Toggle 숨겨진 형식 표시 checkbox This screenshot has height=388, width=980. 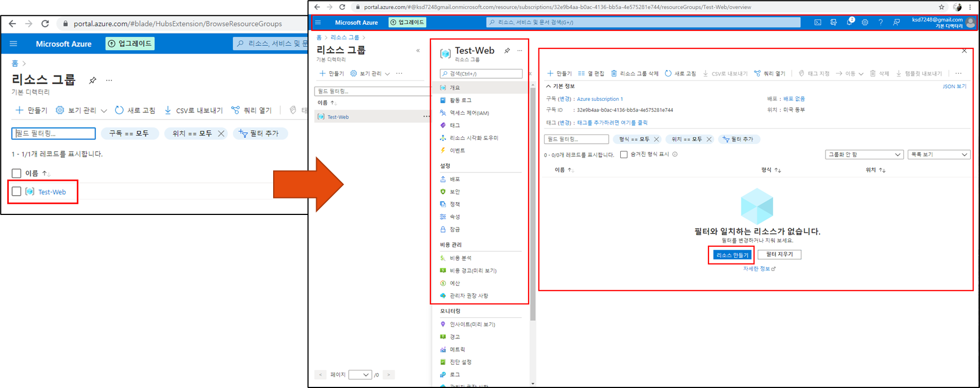624,154
